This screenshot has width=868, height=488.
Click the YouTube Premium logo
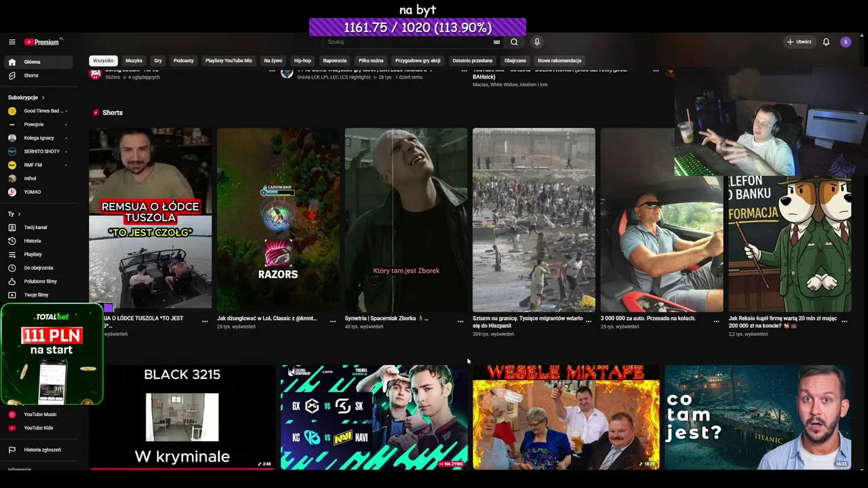click(x=43, y=42)
